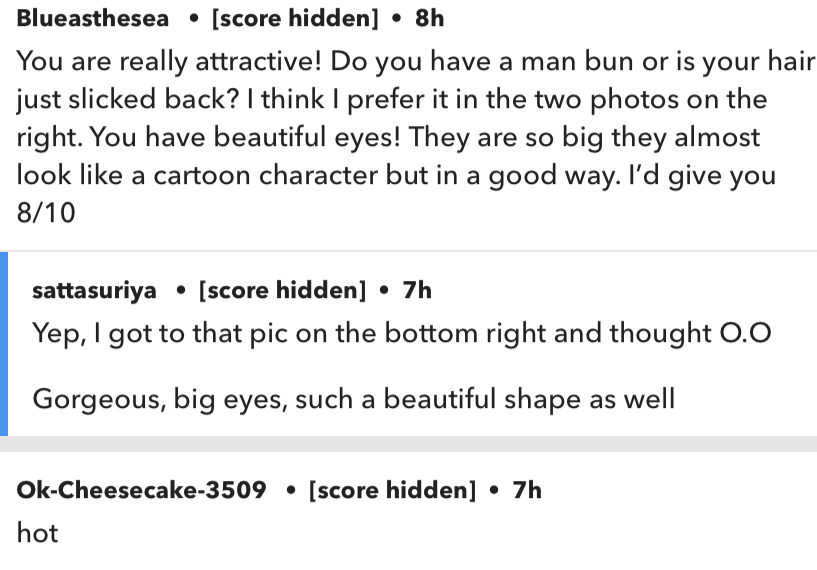
Task: Click score hidden label beside sattasuriya
Action: click(282, 291)
